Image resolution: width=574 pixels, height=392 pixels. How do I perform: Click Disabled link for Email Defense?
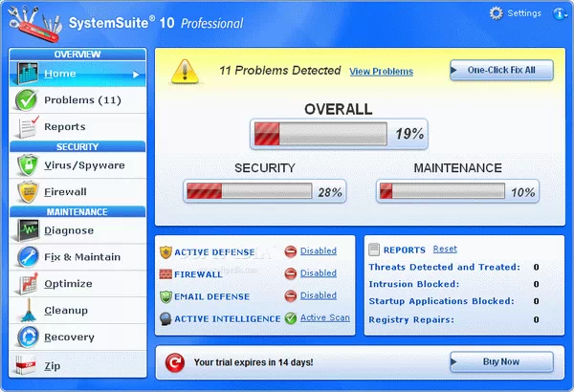click(319, 295)
